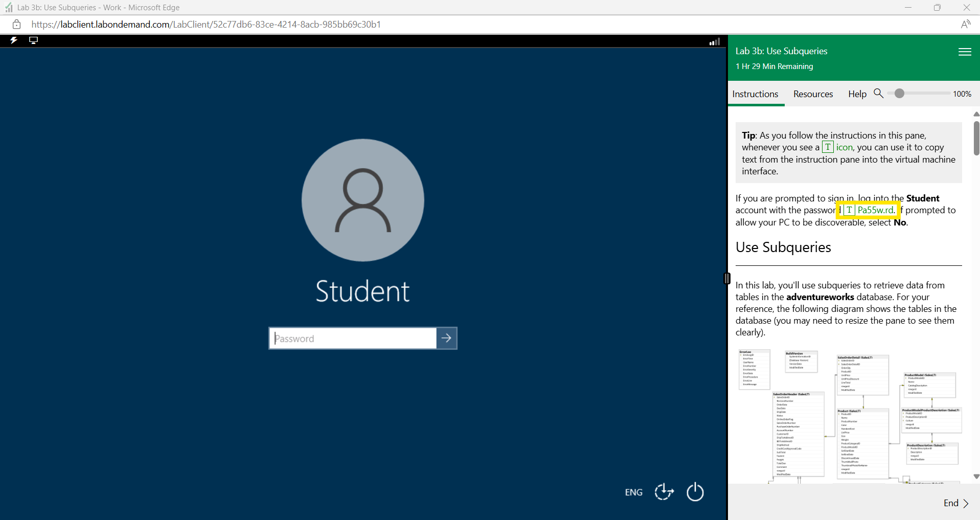Click the submit arrow next to Password
Screen dimensions: 980x520
coord(446,338)
